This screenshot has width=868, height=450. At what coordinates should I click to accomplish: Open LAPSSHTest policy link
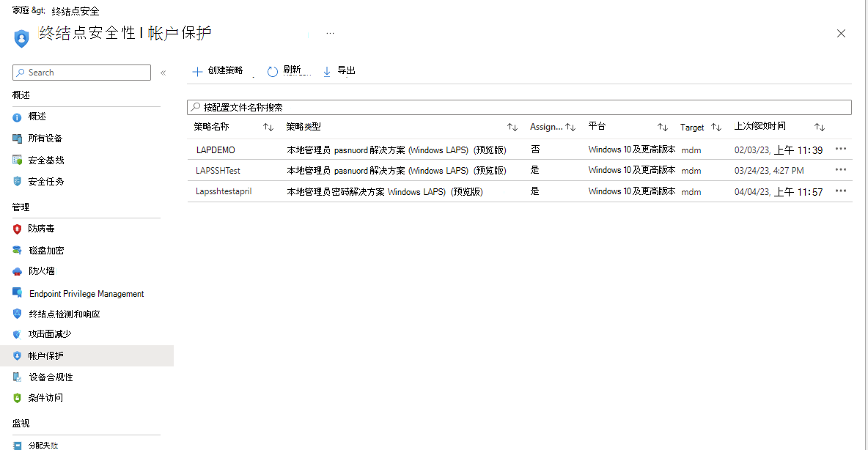point(218,171)
